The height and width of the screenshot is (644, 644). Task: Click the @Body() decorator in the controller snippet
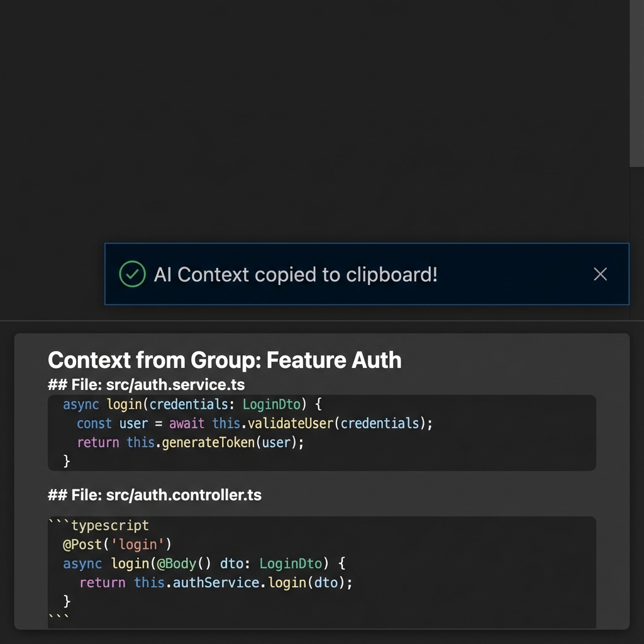tap(183, 563)
